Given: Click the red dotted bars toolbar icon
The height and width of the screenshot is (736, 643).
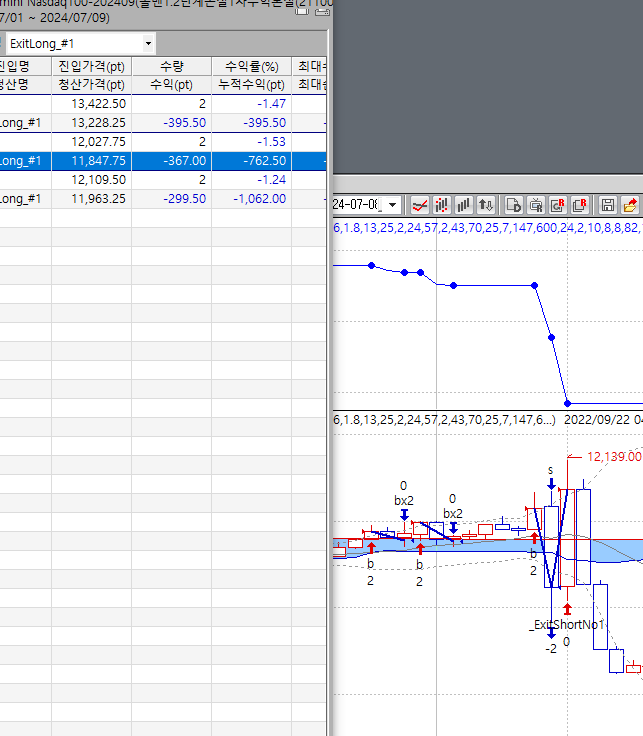Looking at the screenshot, I should [x=441, y=205].
